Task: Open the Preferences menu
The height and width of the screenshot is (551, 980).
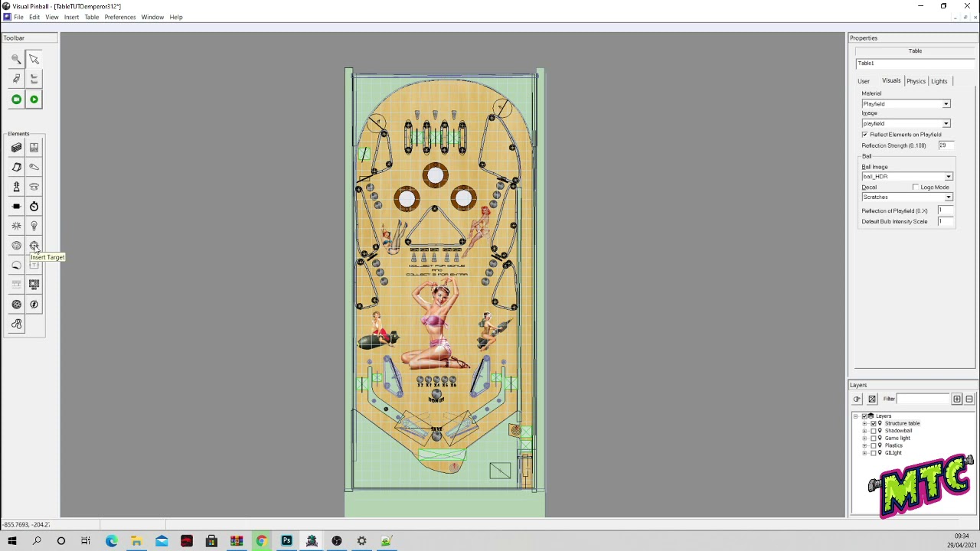Action: pyautogui.click(x=120, y=17)
